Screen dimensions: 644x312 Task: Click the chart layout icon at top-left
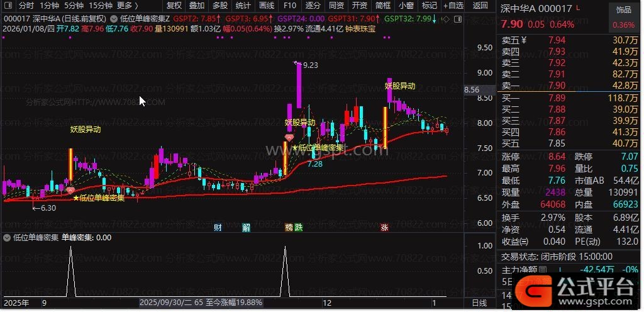coord(8,5)
